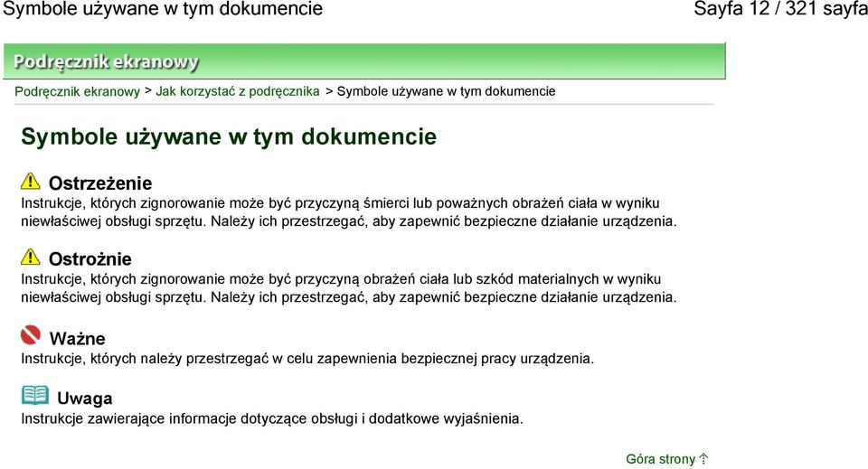Click the breadcrumb text Symbole używane w tym dokumencie
Image resolution: width=868 pixels, height=469 pixels.
[x=446, y=91]
